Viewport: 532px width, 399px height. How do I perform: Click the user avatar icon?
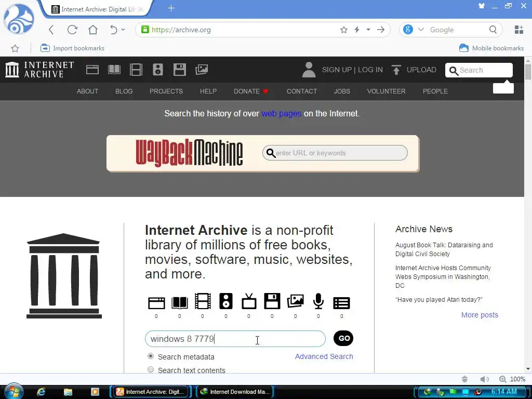pos(309,70)
